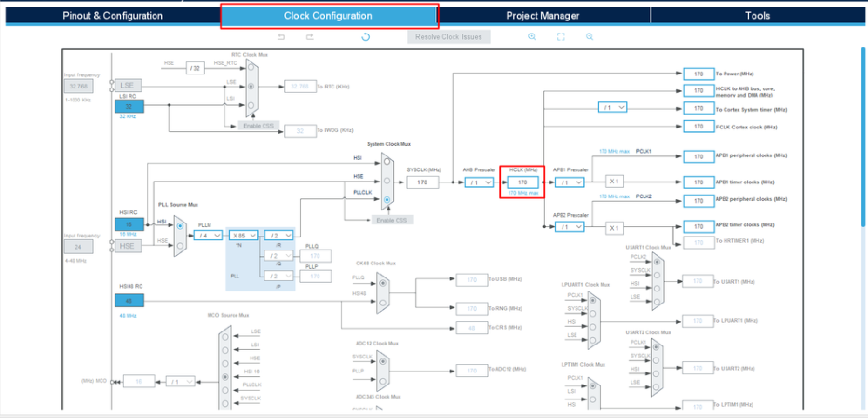Screen dimensions: 868x419
Task: Click the redo arrow icon
Action: [310, 37]
